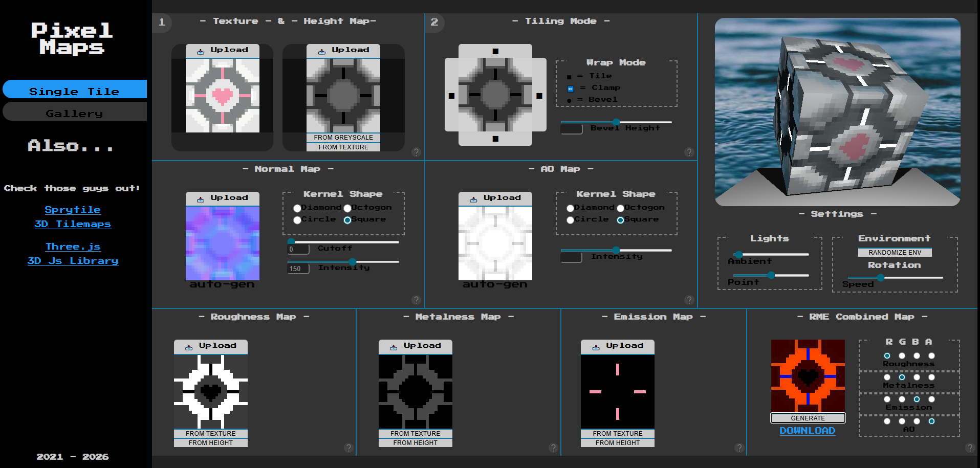
Task: Select the Octogon kernel shape for the Normal Map
Action: [348, 208]
